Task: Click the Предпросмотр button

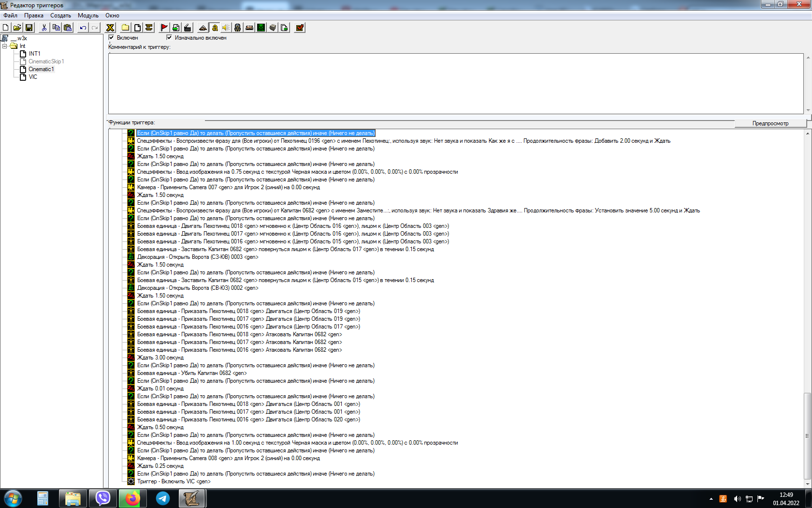Action: coord(770,123)
